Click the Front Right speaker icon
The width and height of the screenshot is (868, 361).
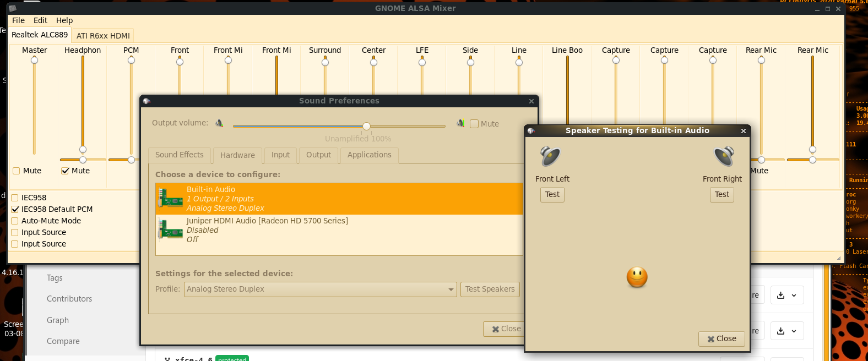[x=724, y=156]
